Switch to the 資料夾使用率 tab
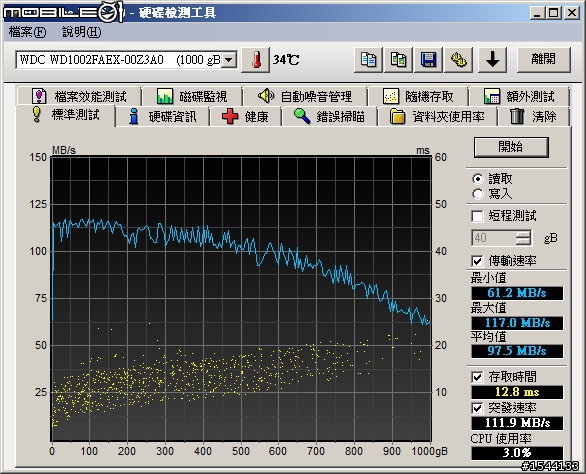 pyautogui.click(x=437, y=117)
